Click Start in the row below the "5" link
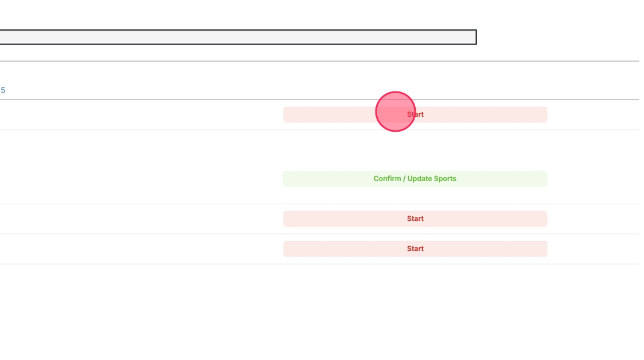This screenshot has width=644, height=360. point(415,114)
